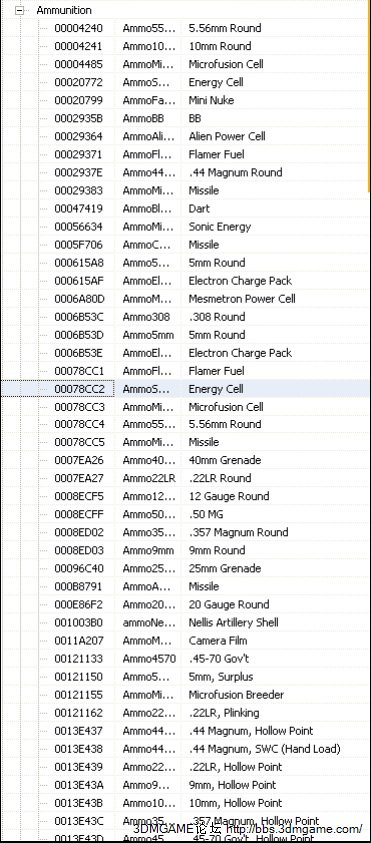371x843 pixels.
Task: Pick the Sonic Energy ammo row
Action: click(184, 226)
